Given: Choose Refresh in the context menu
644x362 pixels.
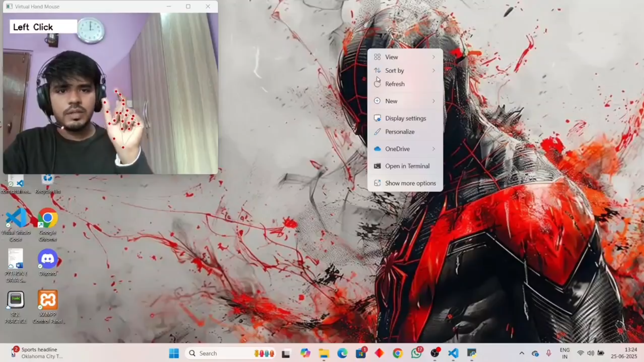Looking at the screenshot, I should (x=405, y=84).
